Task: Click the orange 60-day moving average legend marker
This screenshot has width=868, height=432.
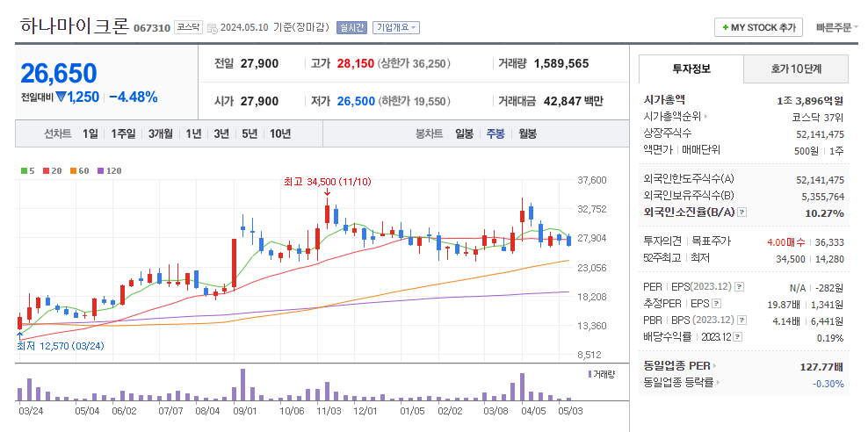Action: pos(73,171)
